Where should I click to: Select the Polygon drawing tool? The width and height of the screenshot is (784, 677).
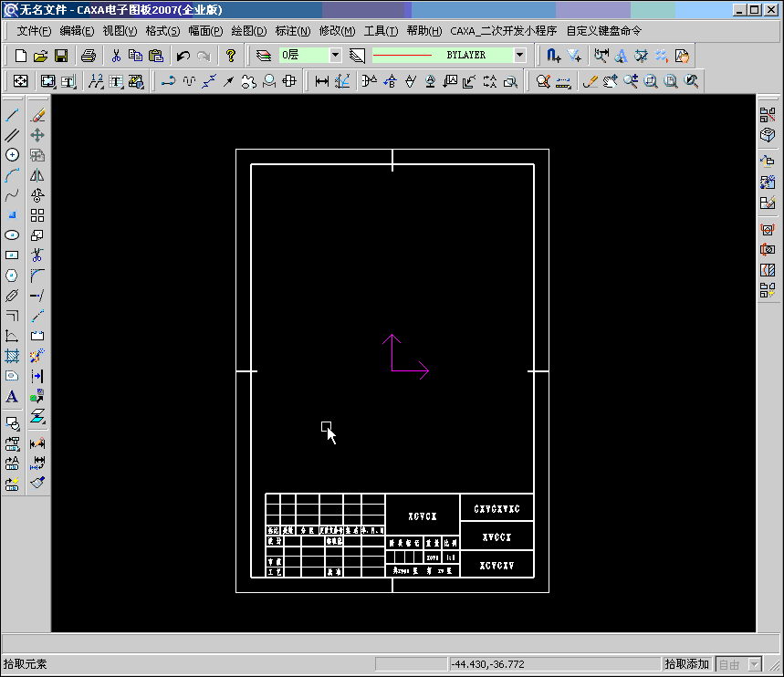(12, 275)
